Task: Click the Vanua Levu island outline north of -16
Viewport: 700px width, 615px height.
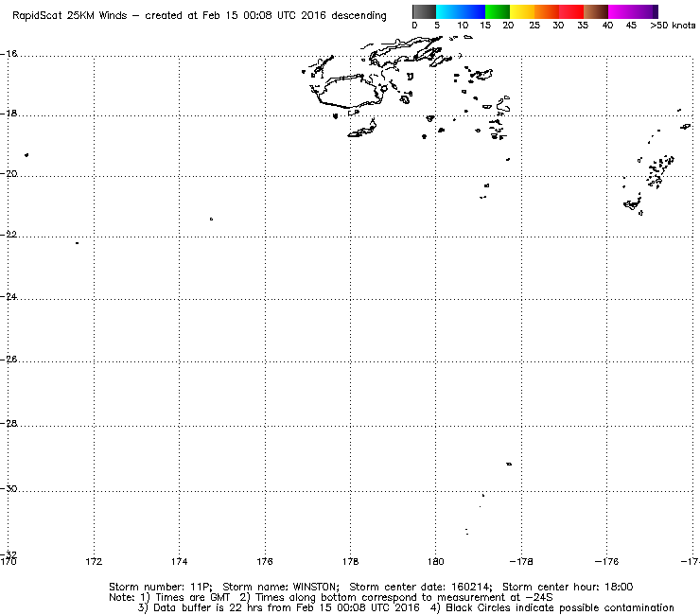Action: pyautogui.click(x=404, y=52)
